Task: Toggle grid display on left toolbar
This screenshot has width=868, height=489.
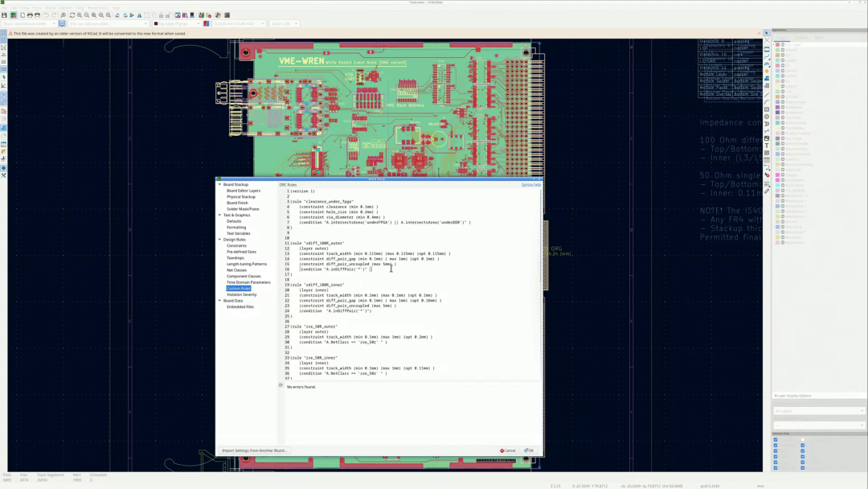Action: (x=3, y=34)
